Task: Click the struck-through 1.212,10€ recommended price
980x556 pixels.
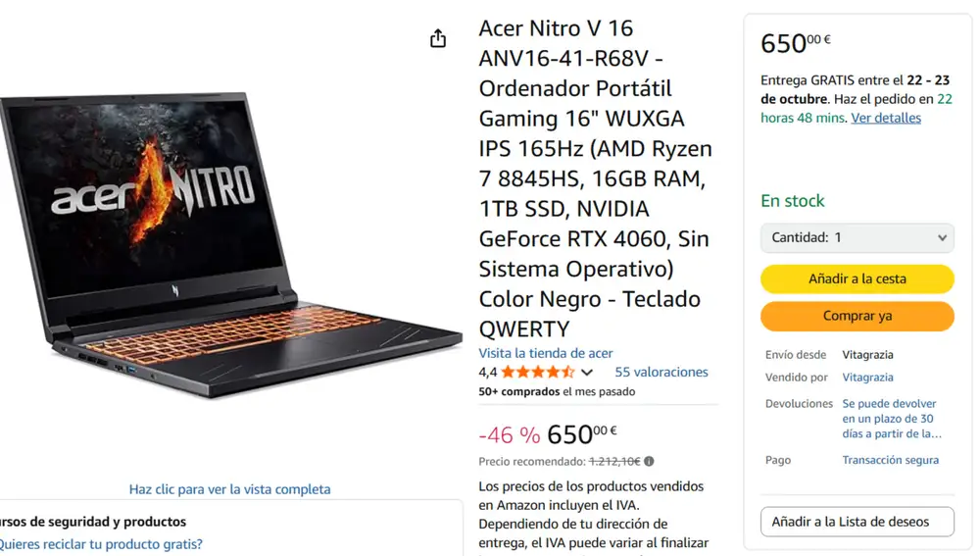Action: click(x=614, y=462)
